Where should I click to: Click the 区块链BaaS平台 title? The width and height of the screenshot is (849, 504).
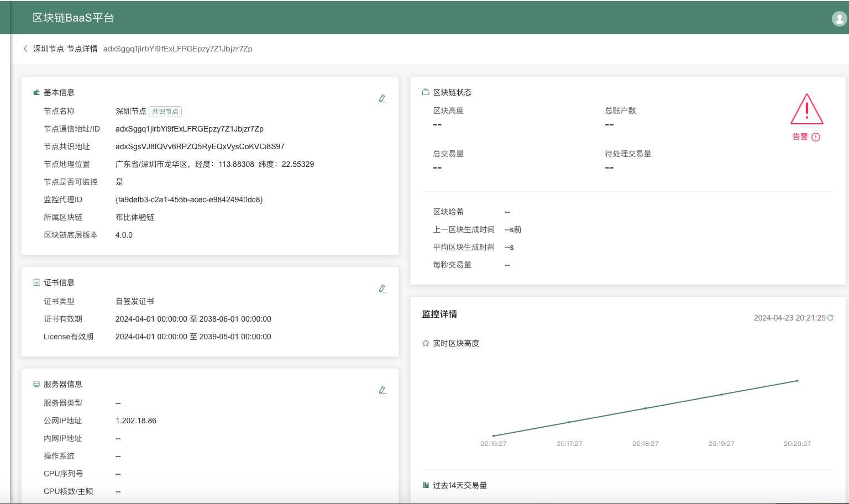(73, 18)
